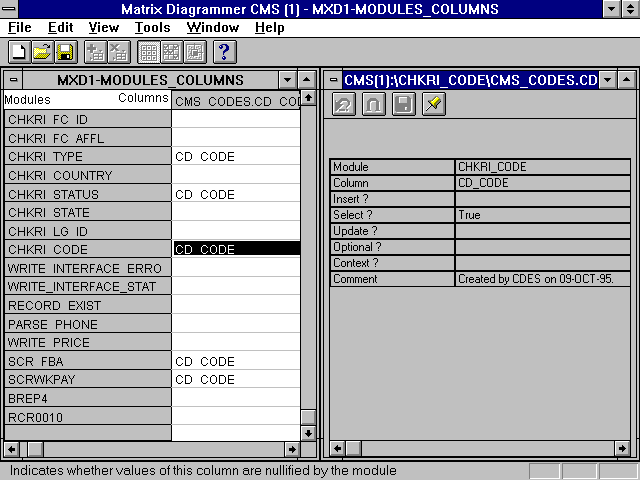
Task: Open the View menu
Action: tap(103, 27)
